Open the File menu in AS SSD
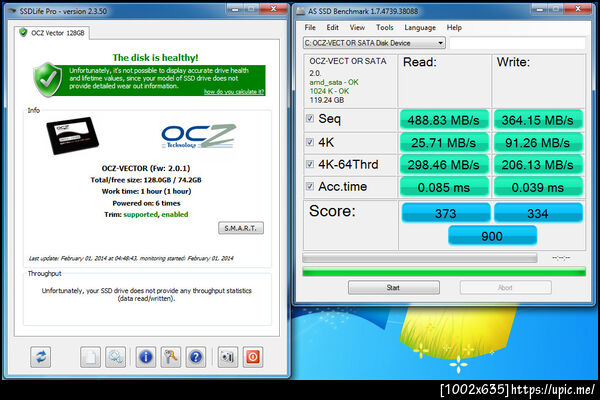Image resolution: width=600 pixels, height=400 pixels. (x=310, y=28)
